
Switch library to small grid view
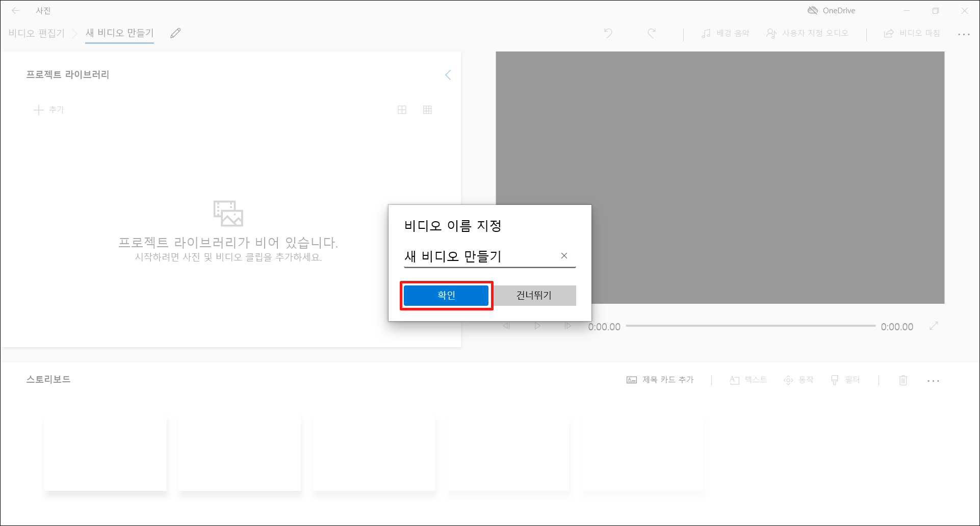click(x=427, y=110)
